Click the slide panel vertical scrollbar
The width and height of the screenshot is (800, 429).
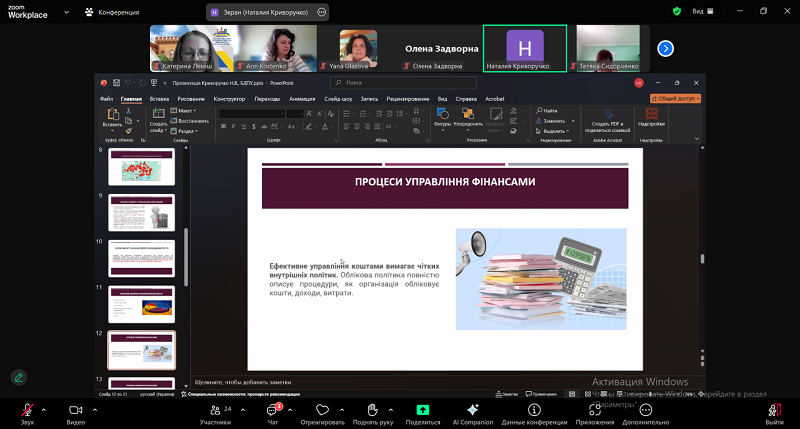pos(185,262)
